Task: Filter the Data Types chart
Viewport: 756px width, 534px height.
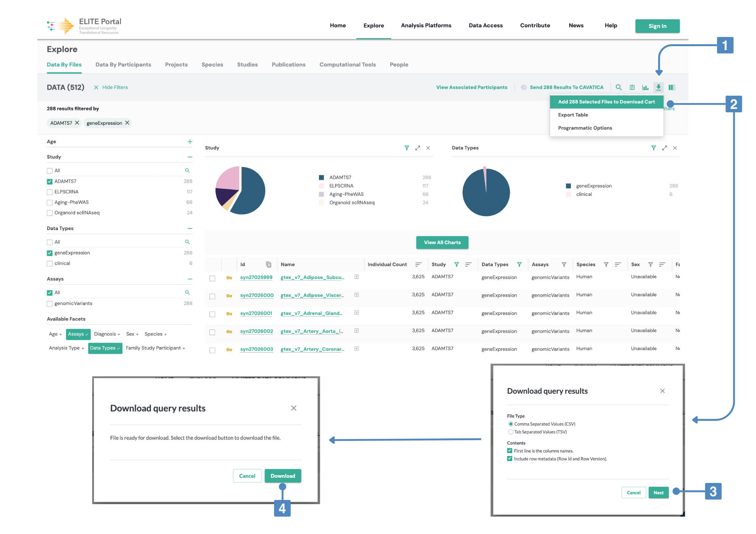Action: click(654, 148)
